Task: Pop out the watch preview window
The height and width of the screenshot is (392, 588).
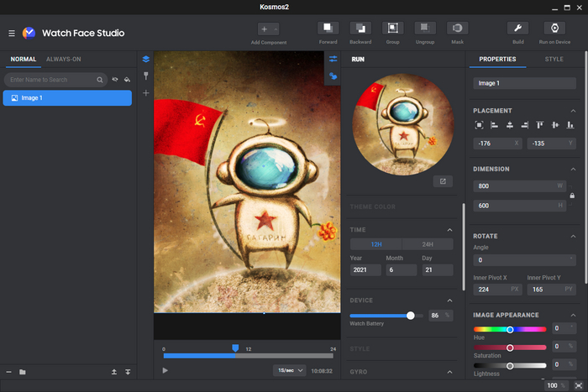Action: coord(443,181)
